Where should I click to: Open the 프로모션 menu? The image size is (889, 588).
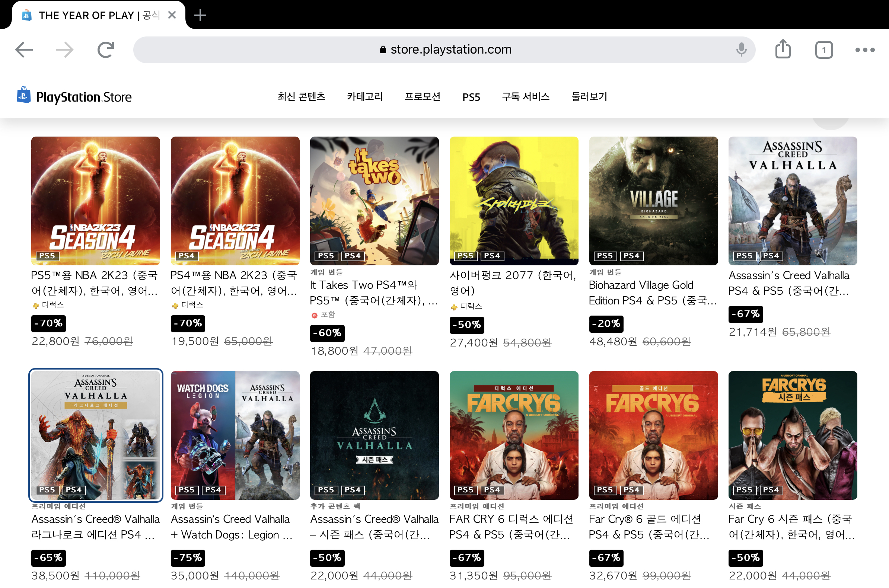pos(423,97)
